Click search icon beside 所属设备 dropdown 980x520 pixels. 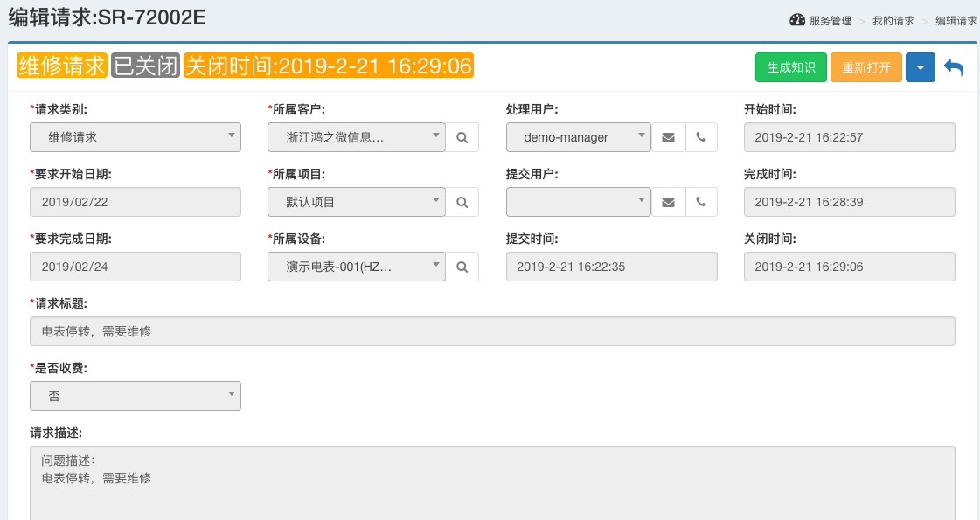(x=462, y=267)
